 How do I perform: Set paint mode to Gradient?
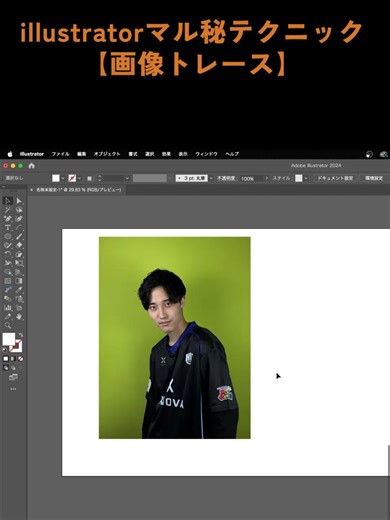[x=13, y=359]
